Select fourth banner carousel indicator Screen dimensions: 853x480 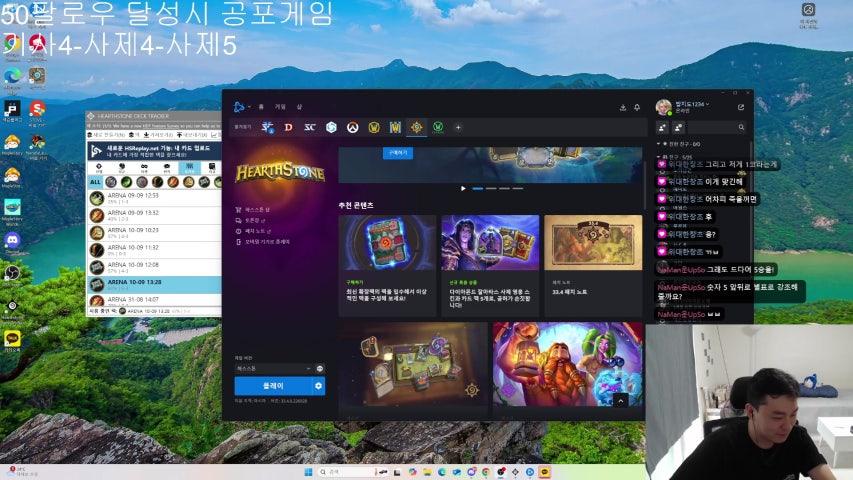(x=517, y=188)
